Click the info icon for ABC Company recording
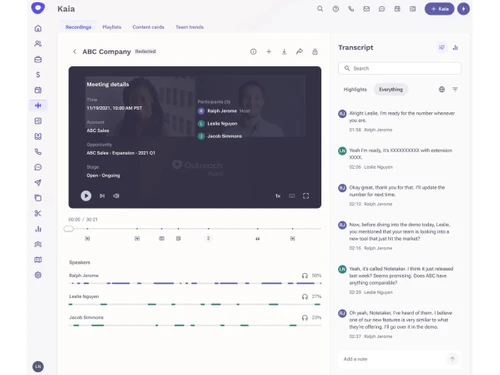500x375 pixels. (x=253, y=52)
